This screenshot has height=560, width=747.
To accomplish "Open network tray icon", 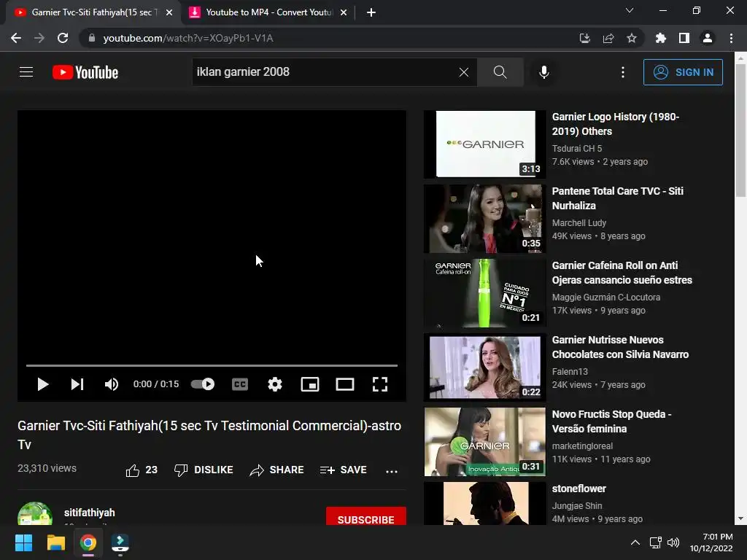I will [655, 542].
